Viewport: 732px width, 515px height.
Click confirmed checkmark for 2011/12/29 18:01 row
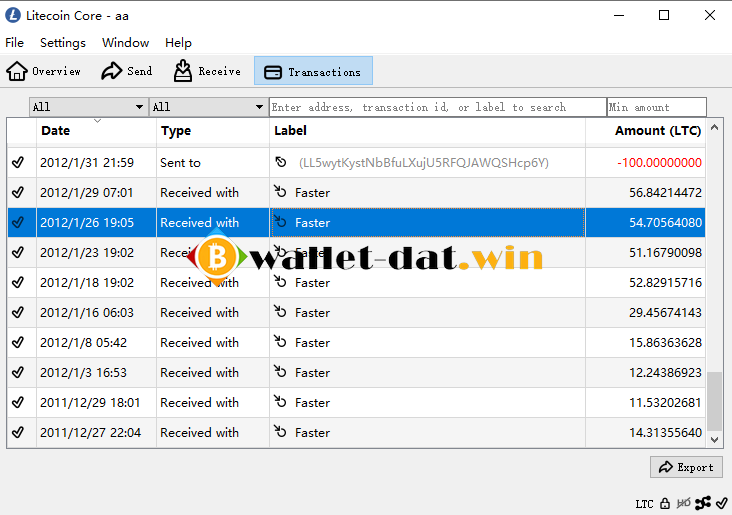pyautogui.click(x=18, y=402)
